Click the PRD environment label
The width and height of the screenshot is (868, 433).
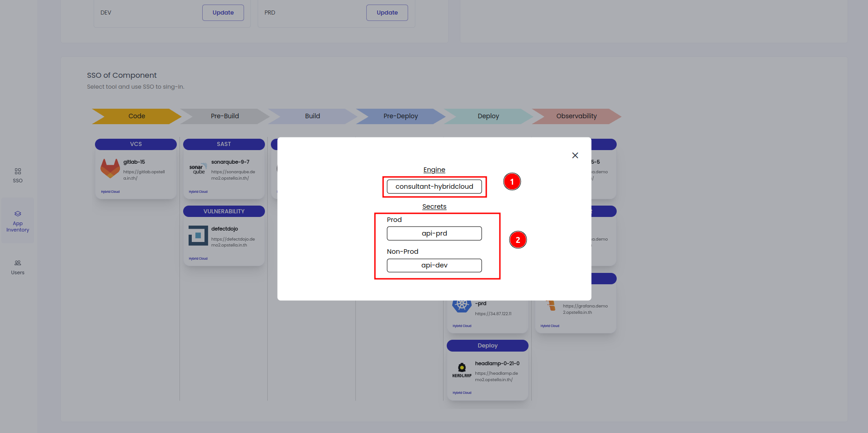tap(270, 13)
